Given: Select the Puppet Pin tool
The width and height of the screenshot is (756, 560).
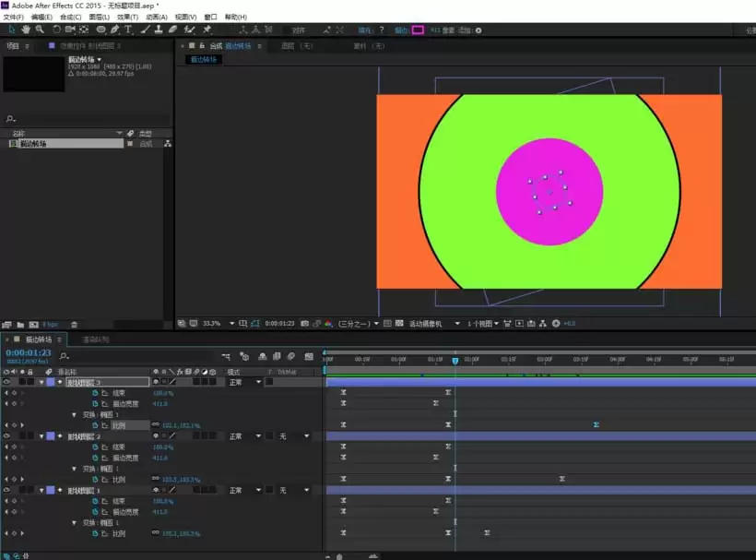Looking at the screenshot, I should tap(207, 30).
